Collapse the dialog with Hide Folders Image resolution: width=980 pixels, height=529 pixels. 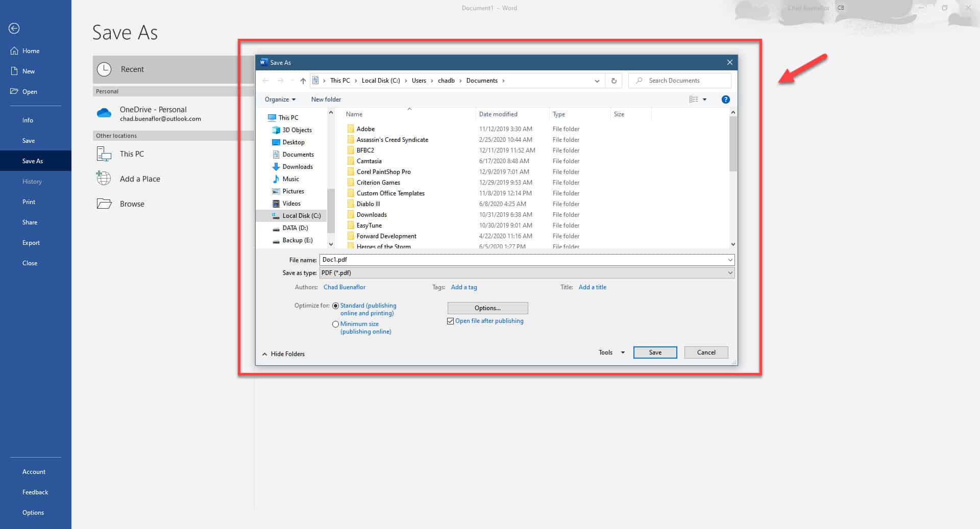click(283, 354)
